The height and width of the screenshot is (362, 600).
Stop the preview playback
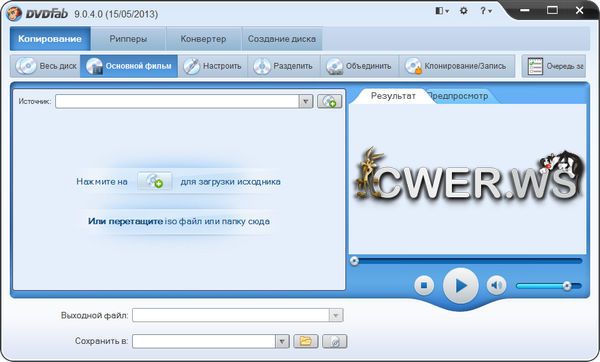[424, 285]
